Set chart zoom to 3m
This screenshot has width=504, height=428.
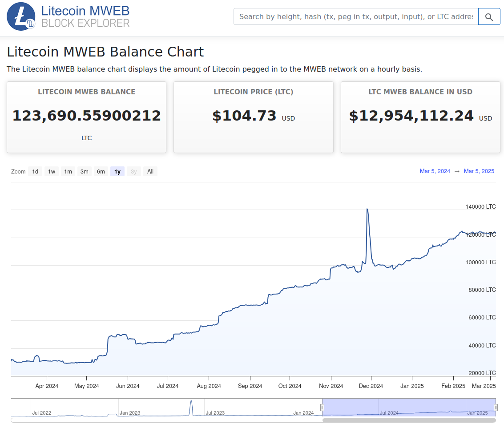(84, 171)
